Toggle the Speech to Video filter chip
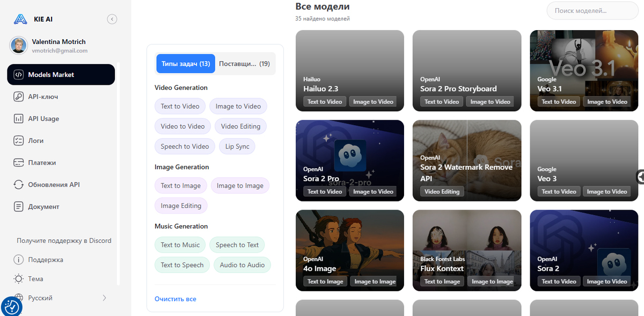The width and height of the screenshot is (644, 316). coord(185,146)
